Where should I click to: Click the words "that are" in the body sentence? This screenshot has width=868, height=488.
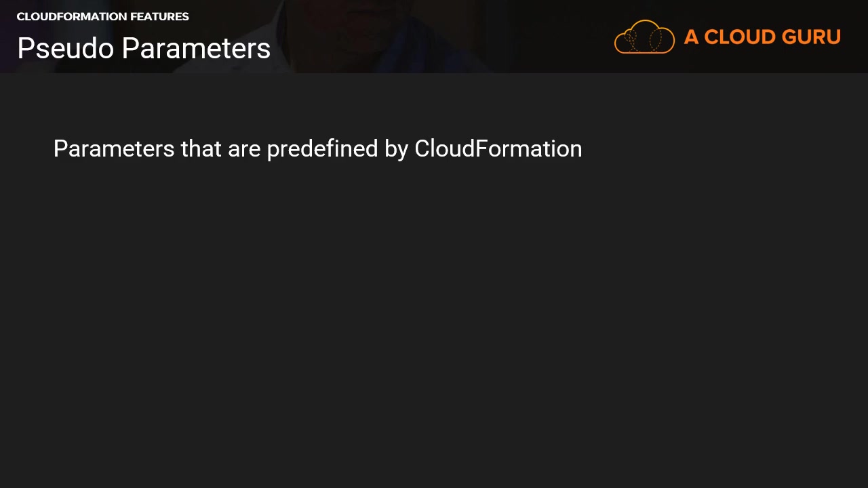pos(220,148)
